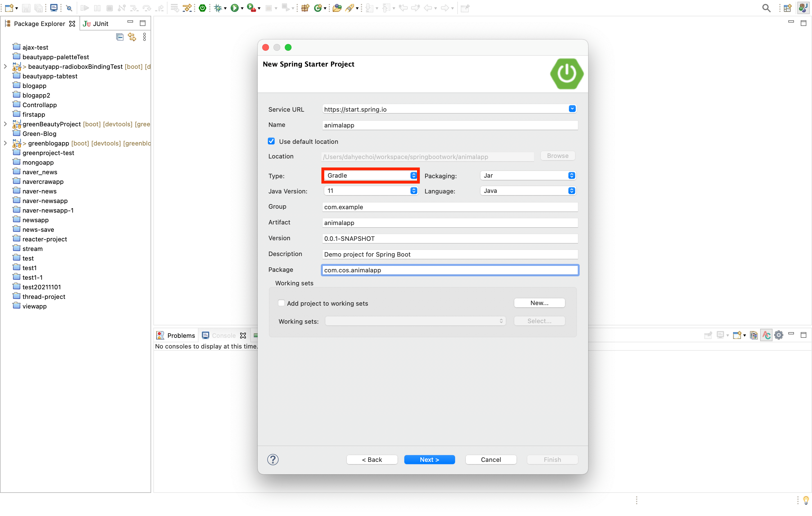The image size is (812, 516).
Task: Click into the Group field com.example
Action: click(x=450, y=207)
